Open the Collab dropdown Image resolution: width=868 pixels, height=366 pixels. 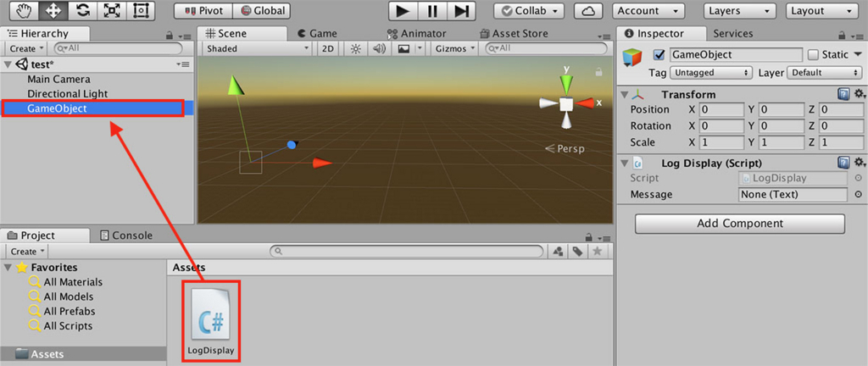tap(529, 10)
